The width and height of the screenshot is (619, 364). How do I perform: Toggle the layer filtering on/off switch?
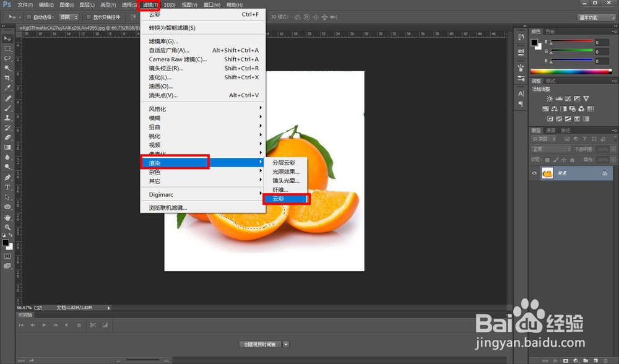[616, 139]
